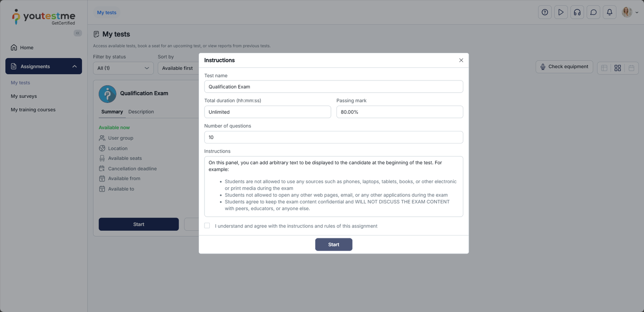
Task: Click the Number of questions field
Action: (333, 137)
